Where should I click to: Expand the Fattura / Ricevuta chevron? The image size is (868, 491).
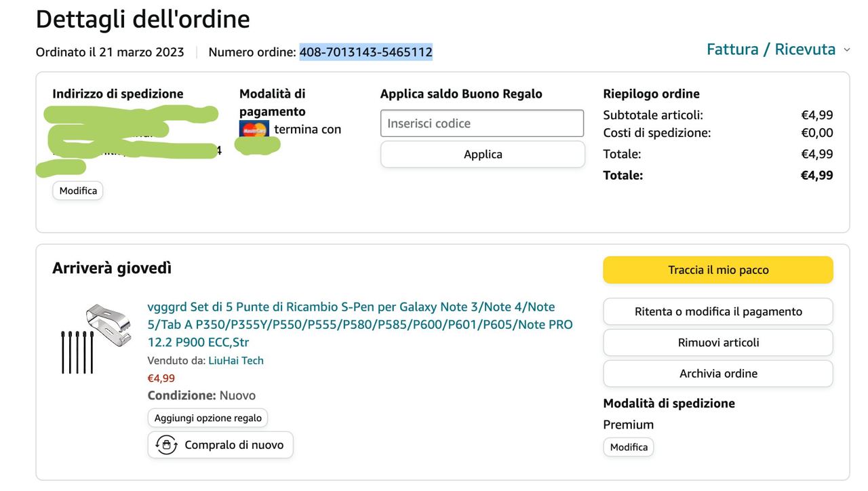[846, 50]
